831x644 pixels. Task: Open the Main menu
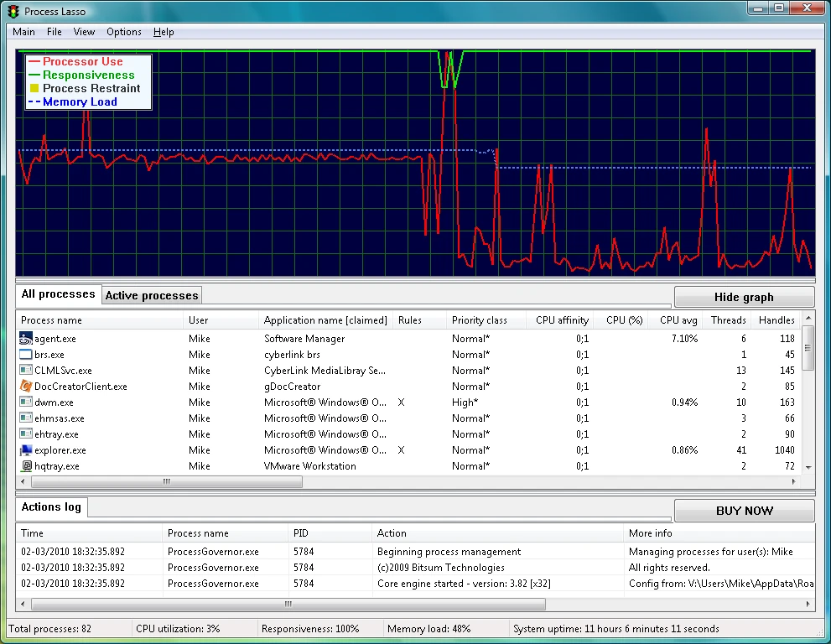23,32
